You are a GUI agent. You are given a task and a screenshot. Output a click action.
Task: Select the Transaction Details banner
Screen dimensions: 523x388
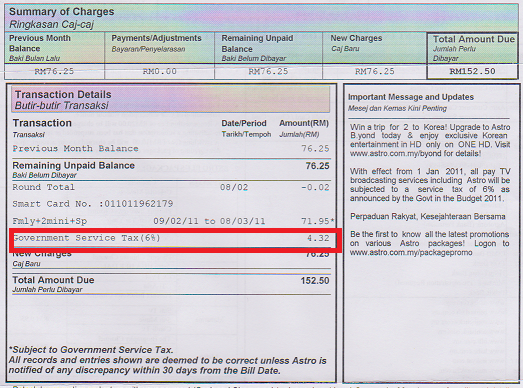pos(170,99)
